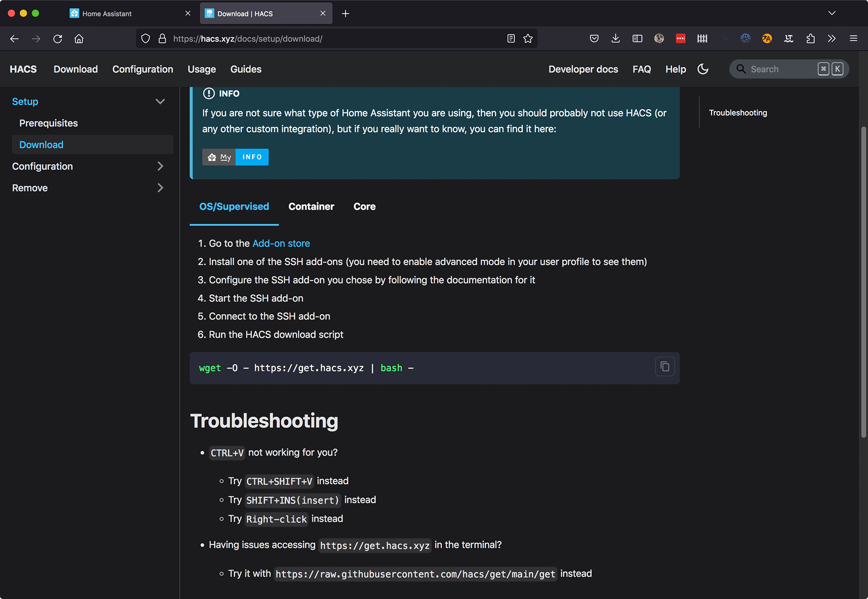Copy the wget command to clipboard
Screen dimensions: 868x599
(665, 367)
